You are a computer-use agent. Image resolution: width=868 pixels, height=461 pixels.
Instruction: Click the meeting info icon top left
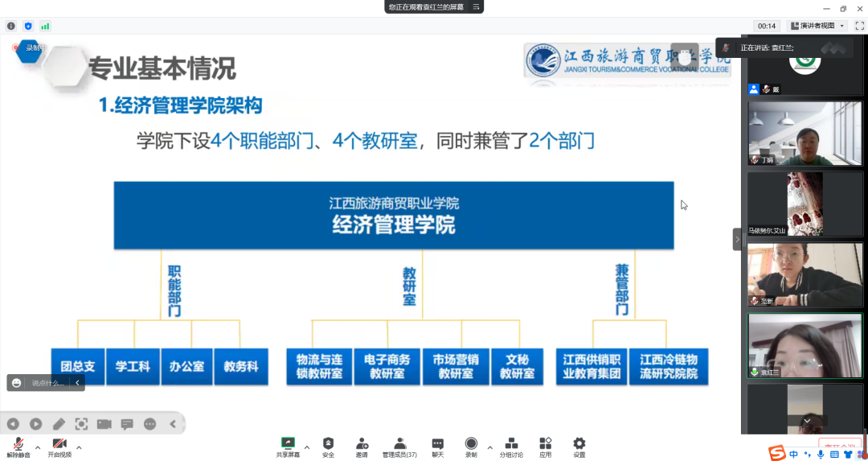tap(11, 26)
